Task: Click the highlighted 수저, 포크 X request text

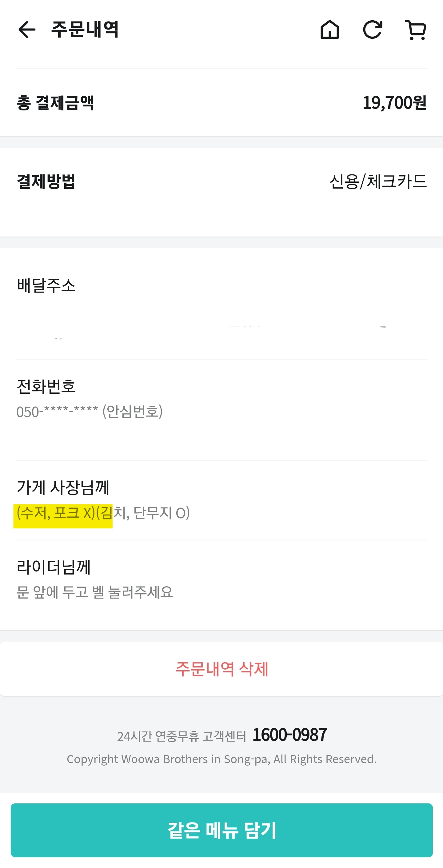Action: click(56, 513)
